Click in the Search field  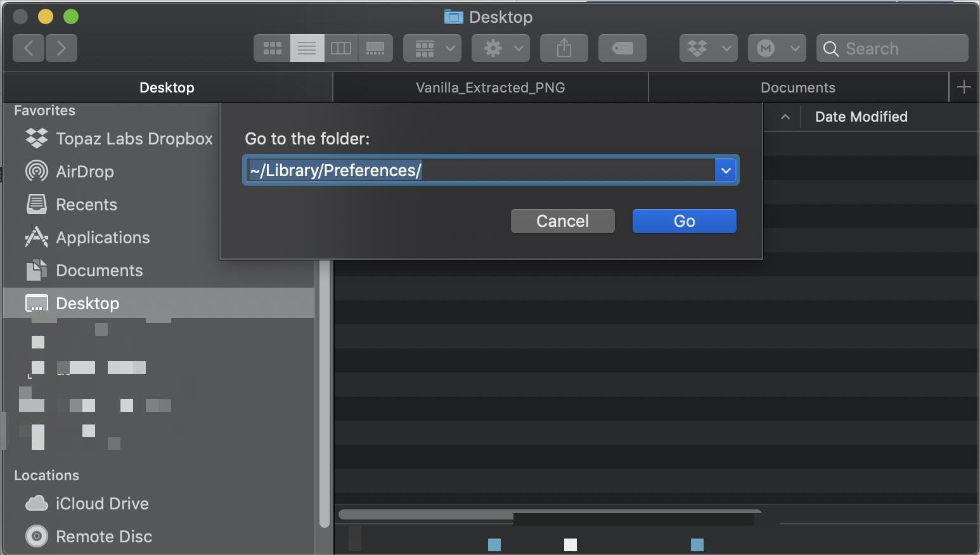click(900, 48)
